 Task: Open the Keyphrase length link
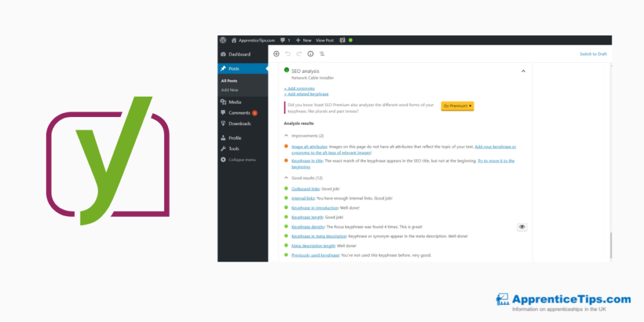tap(307, 217)
